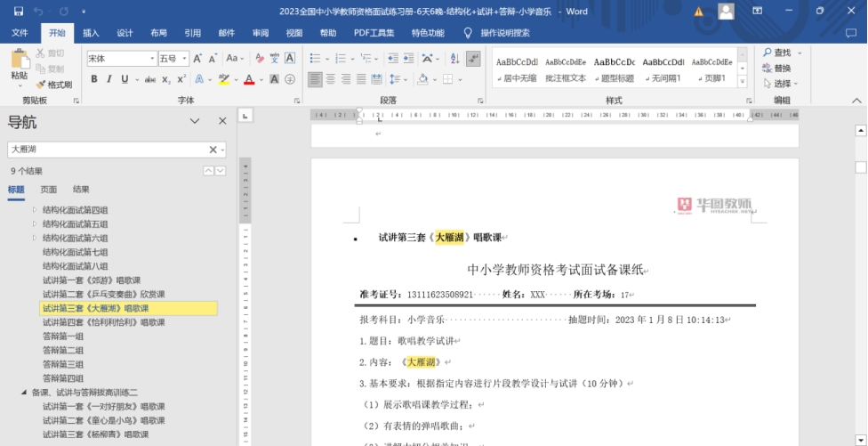Toggle the superscript X² button

(181, 79)
